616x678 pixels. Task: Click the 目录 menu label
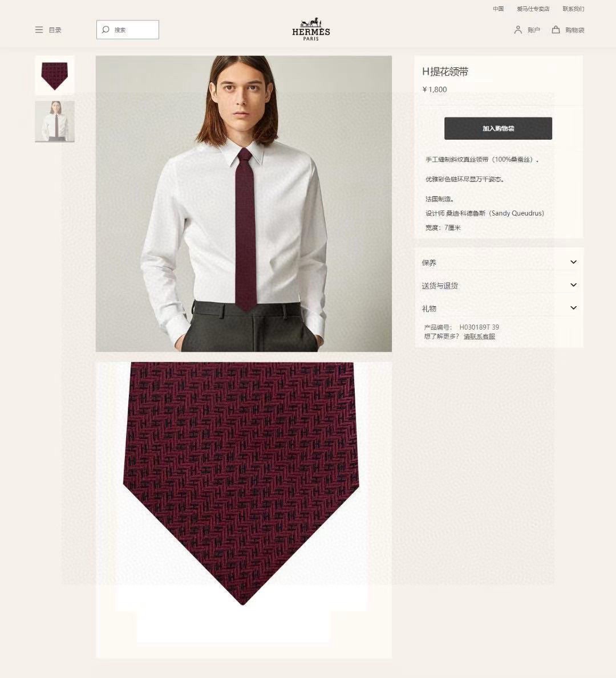(55, 30)
